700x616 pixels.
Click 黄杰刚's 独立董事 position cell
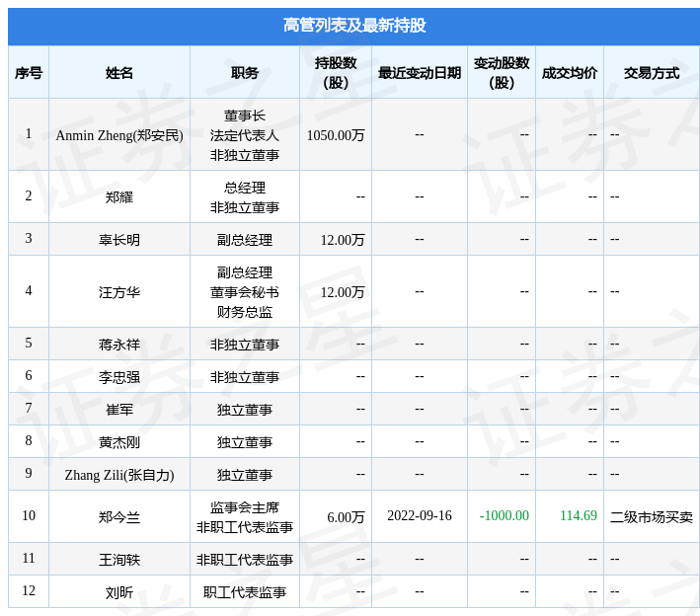245,442
